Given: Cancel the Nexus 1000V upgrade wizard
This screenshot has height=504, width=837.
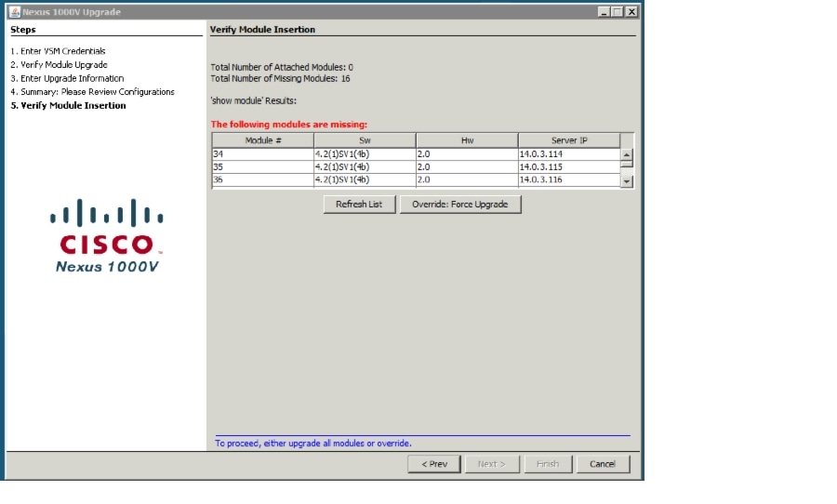Looking at the screenshot, I should tap(602, 464).
